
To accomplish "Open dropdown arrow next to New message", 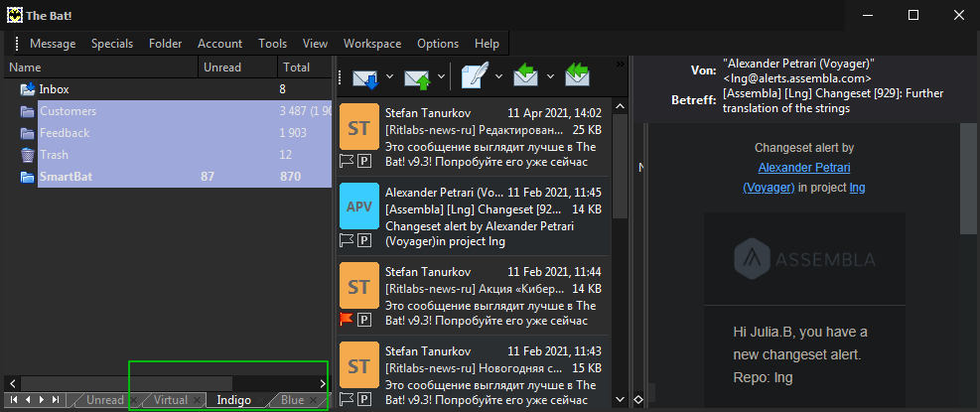I will click(498, 76).
